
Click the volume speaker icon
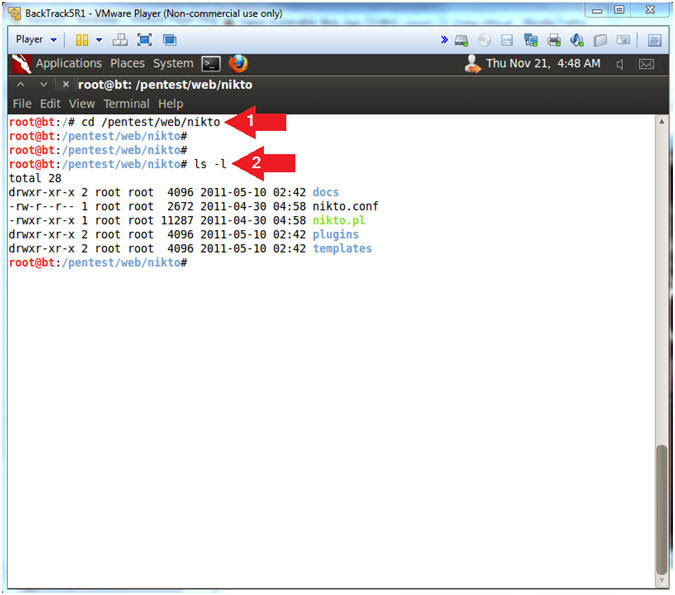click(619, 65)
